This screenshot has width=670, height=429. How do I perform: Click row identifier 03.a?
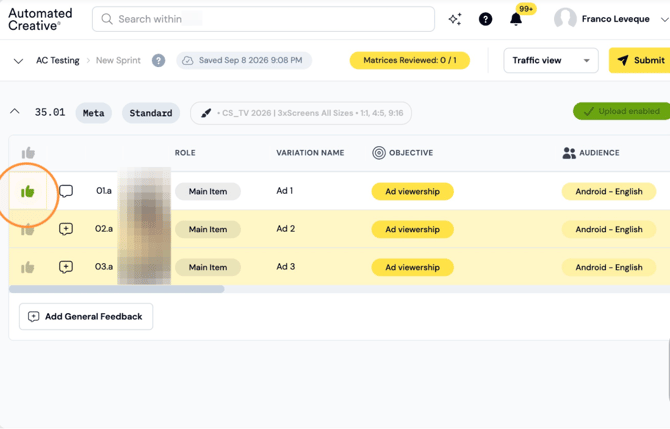pyautogui.click(x=104, y=267)
